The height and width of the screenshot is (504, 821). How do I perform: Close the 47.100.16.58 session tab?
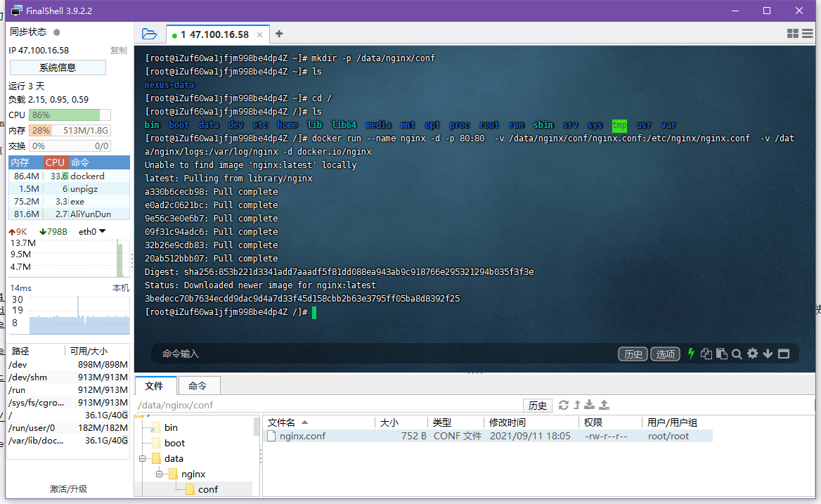(259, 35)
